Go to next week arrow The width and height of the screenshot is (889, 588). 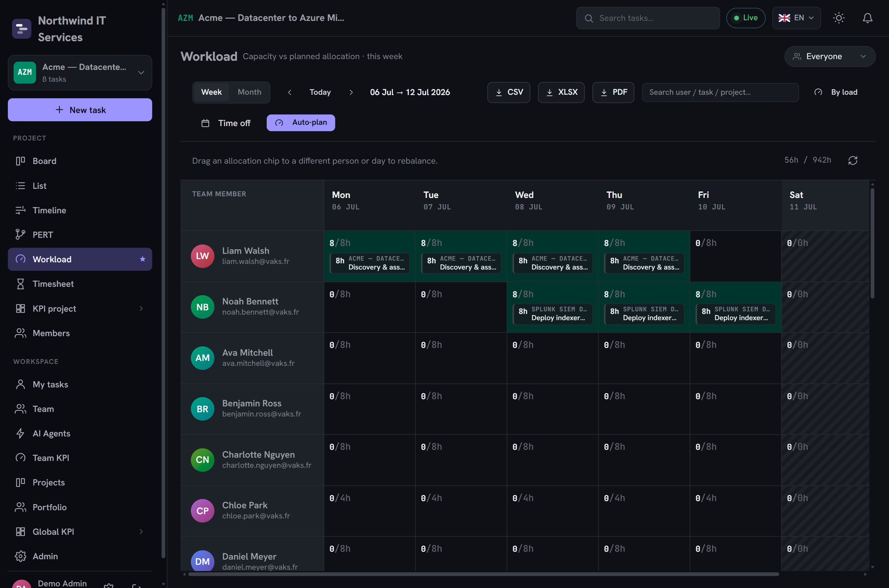tap(351, 92)
